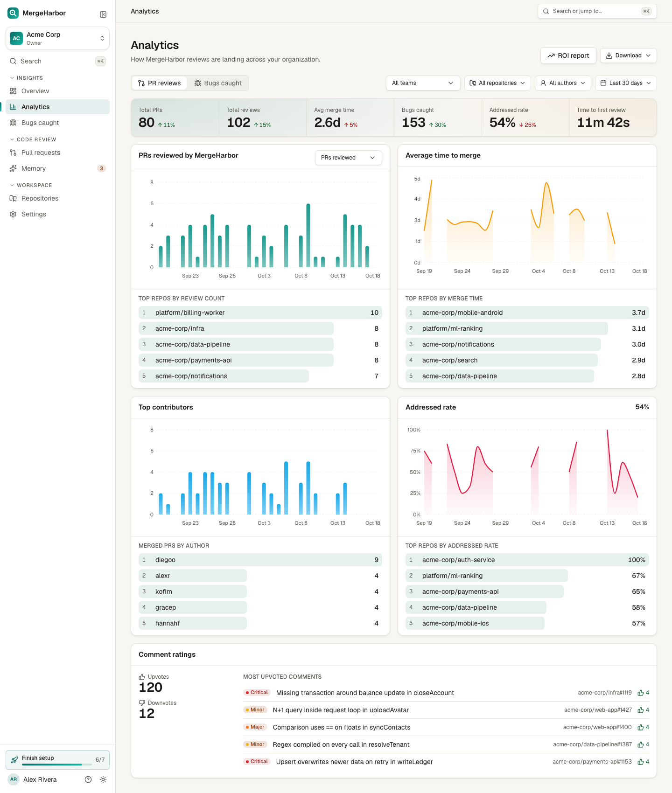Click the Acme Corp AC avatar
Image resolution: width=672 pixels, height=793 pixels.
coord(16,38)
